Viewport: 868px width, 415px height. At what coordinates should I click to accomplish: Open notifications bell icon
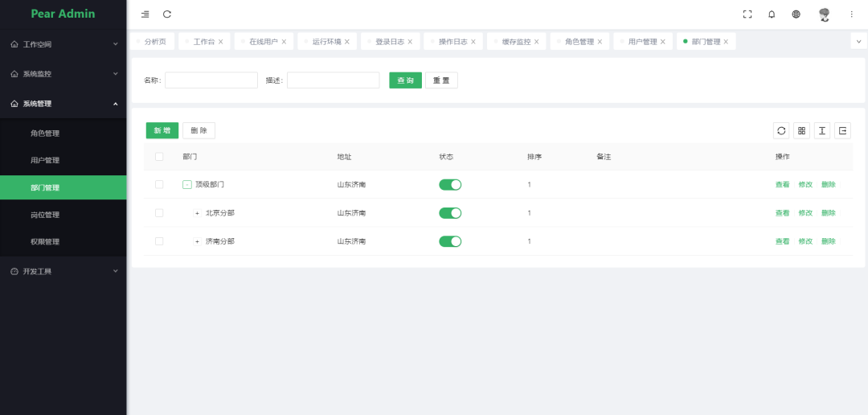click(x=772, y=14)
